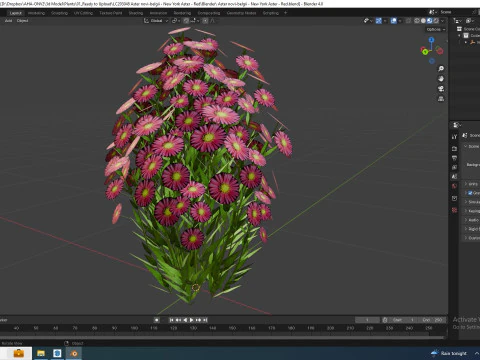Click the Scene Collection icon in outliner

(459, 29)
